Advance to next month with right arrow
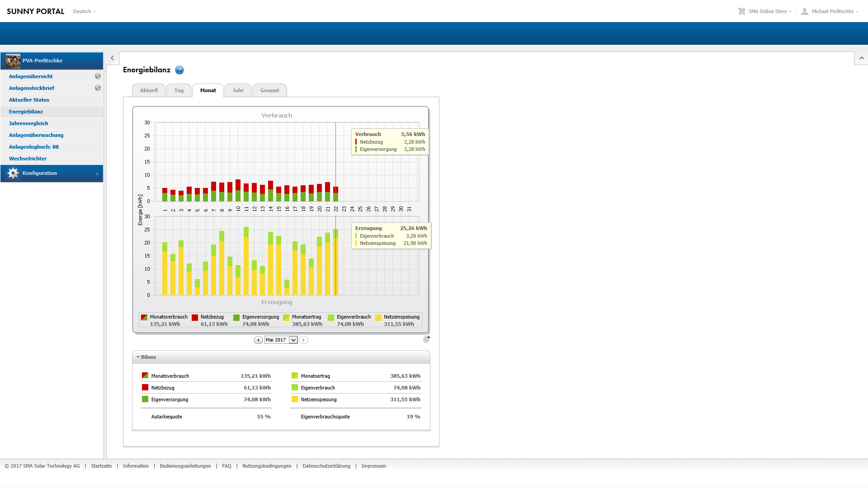The image size is (868, 488). point(304,340)
